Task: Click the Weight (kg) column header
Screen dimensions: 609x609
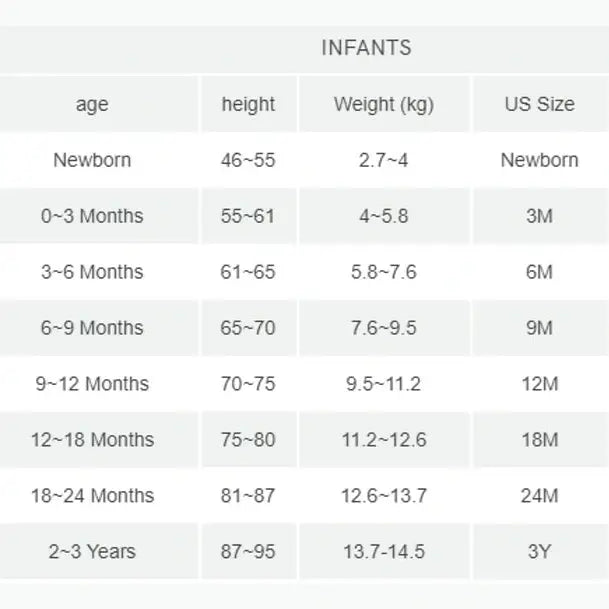Action: (x=384, y=104)
